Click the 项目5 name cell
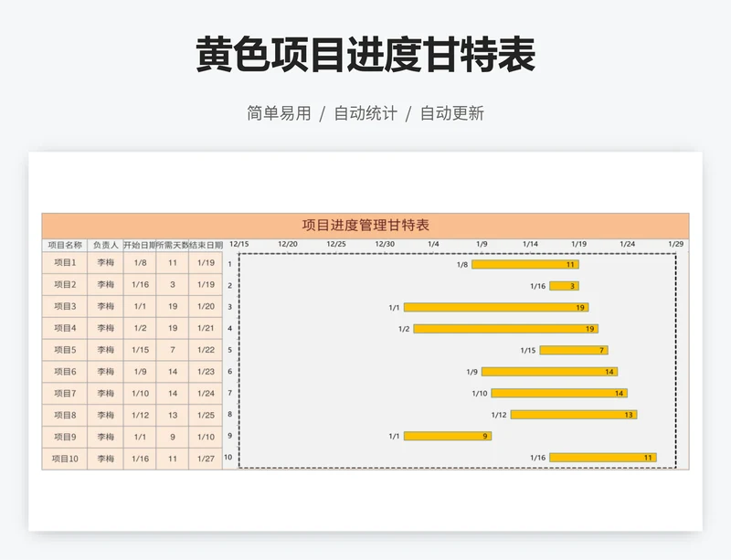This screenshot has height=560, width=731. click(x=65, y=350)
